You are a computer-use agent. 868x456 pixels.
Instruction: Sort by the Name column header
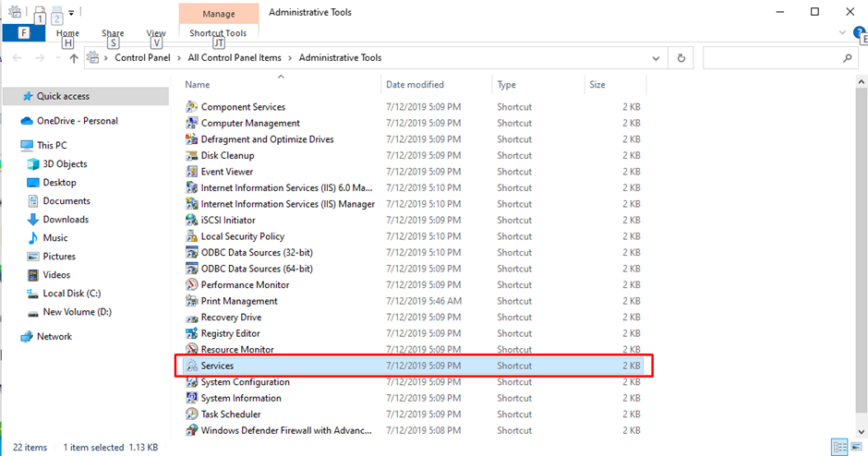pos(198,85)
